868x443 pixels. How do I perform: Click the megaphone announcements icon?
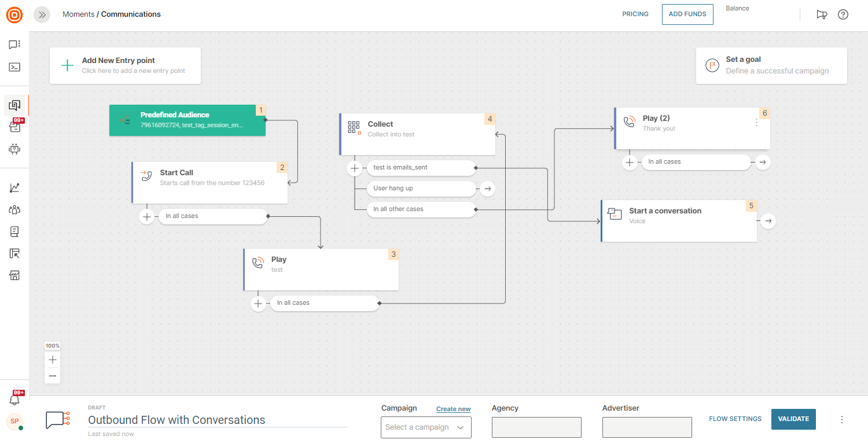tap(822, 14)
